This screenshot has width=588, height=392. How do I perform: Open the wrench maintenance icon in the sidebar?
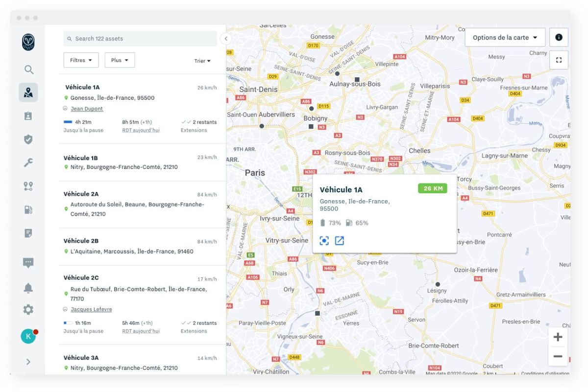click(28, 163)
